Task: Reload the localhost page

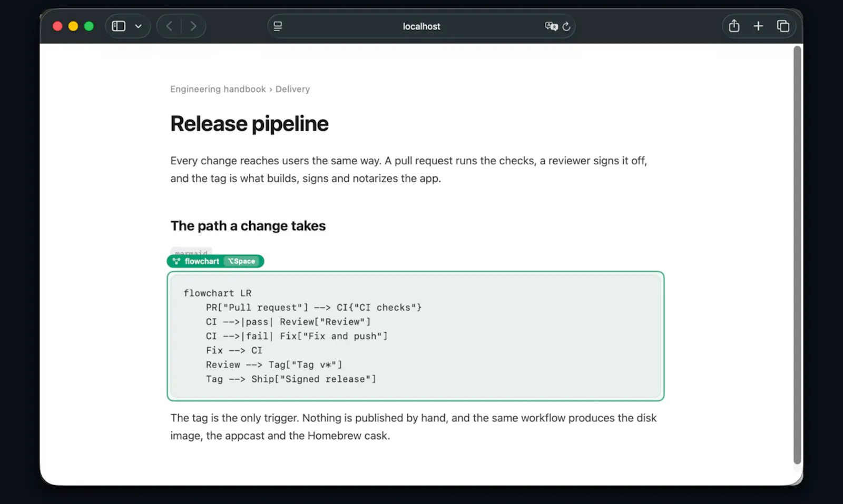Action: (x=566, y=26)
